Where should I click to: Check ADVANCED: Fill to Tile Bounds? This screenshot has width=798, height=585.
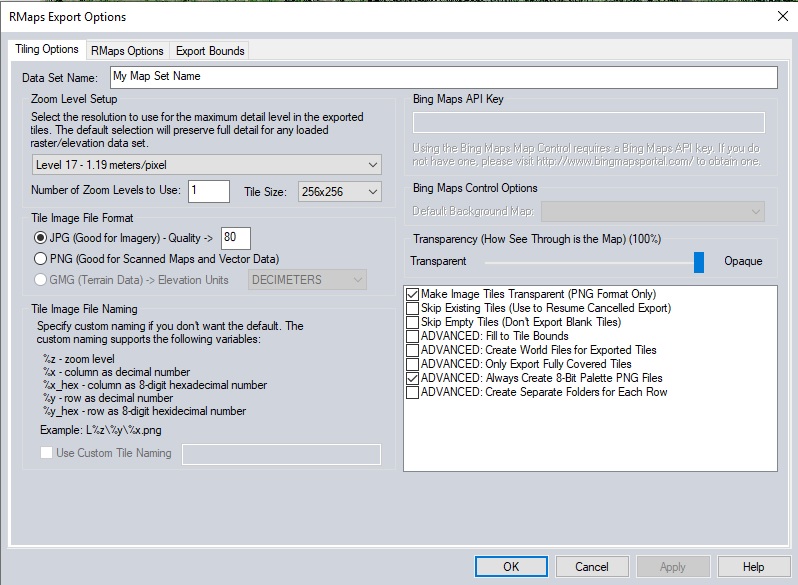point(413,337)
